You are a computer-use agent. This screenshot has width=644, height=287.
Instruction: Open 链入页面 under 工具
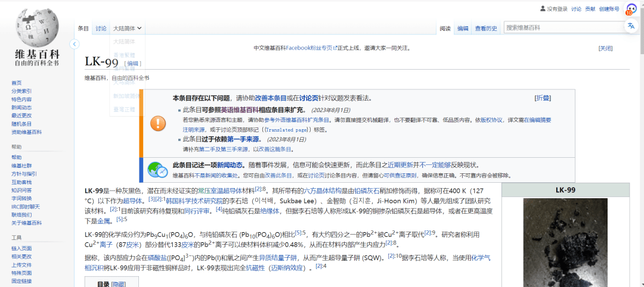point(21,248)
